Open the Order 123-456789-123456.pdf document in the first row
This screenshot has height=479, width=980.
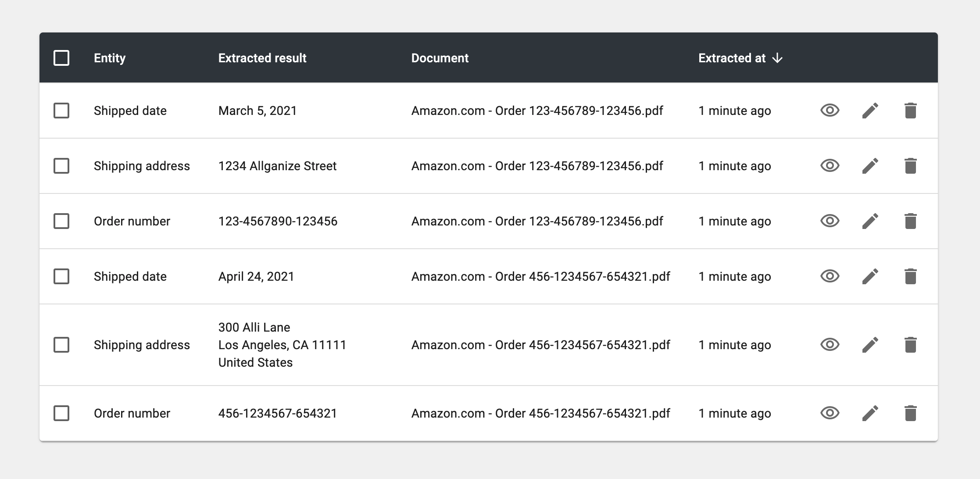click(537, 111)
